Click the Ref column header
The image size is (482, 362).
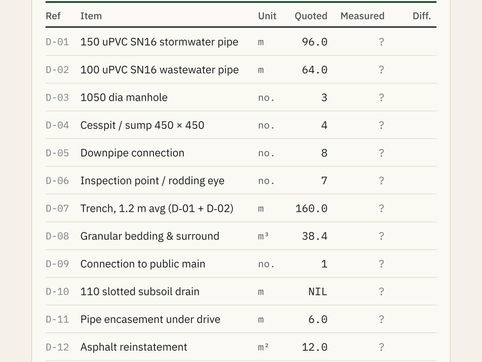(x=53, y=16)
